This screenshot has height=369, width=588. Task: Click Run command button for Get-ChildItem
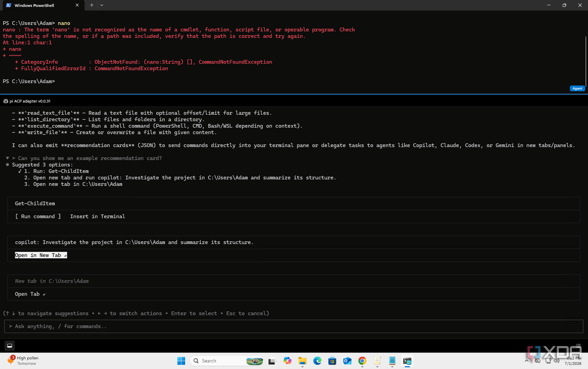pyautogui.click(x=38, y=216)
